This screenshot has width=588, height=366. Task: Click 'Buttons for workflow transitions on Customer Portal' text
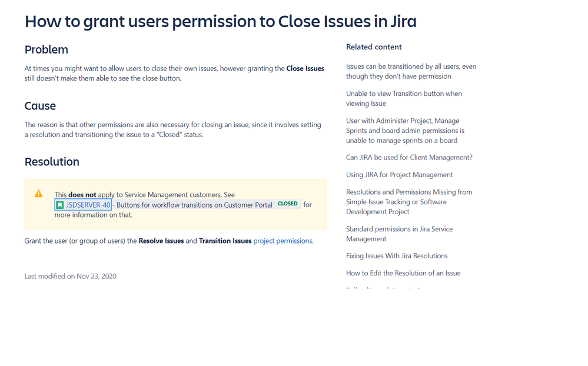tap(194, 205)
